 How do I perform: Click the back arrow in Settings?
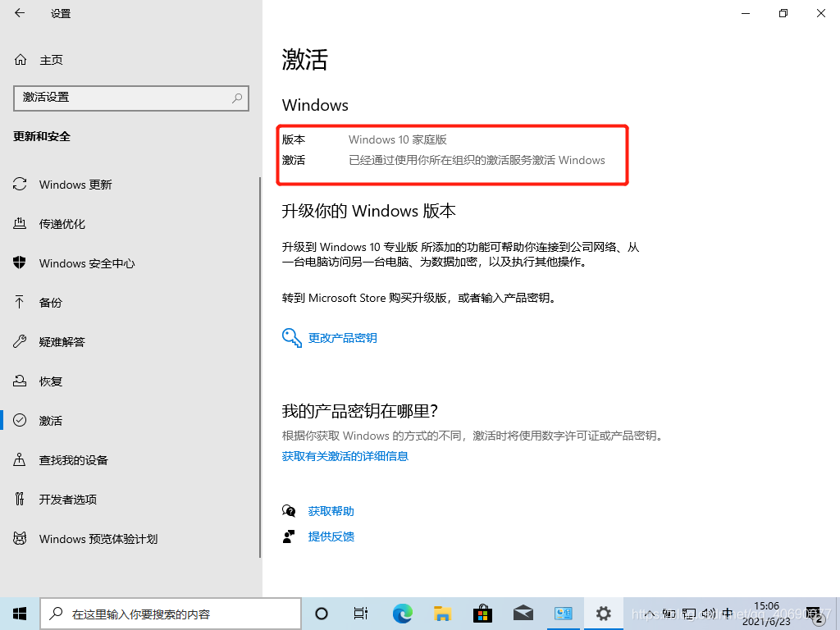(x=20, y=13)
